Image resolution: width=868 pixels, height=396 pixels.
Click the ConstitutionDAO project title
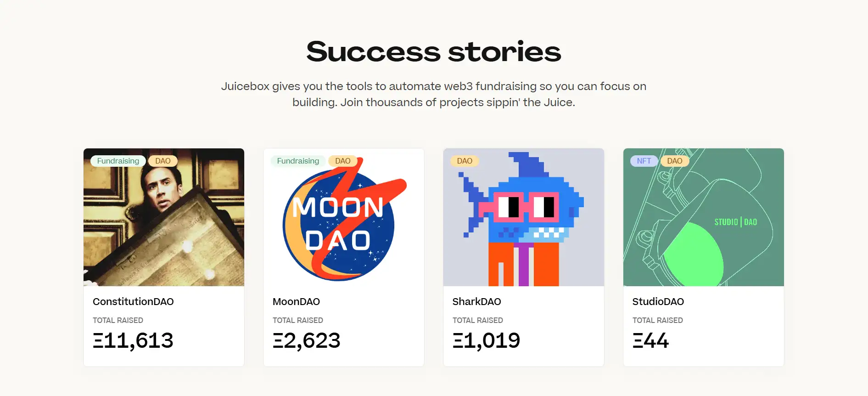pos(133,302)
